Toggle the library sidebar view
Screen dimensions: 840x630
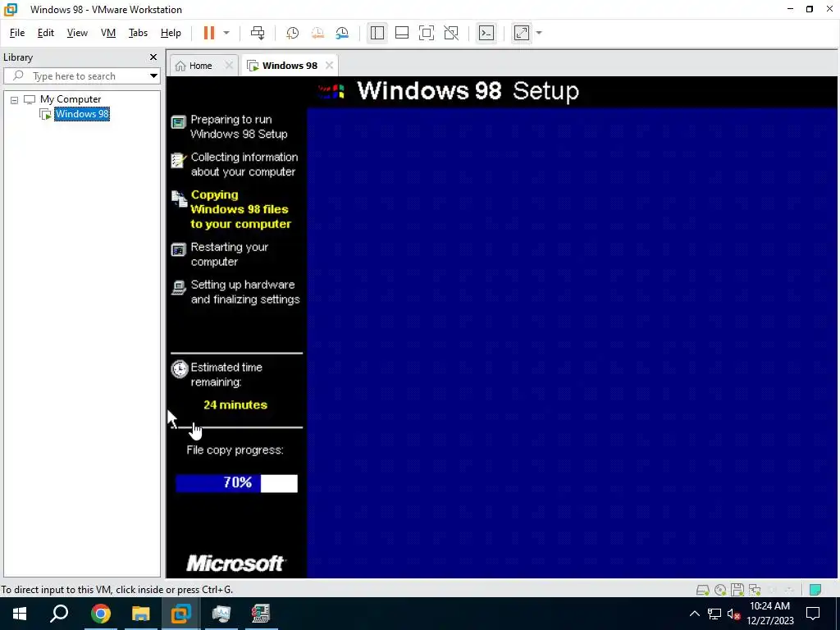click(x=377, y=33)
